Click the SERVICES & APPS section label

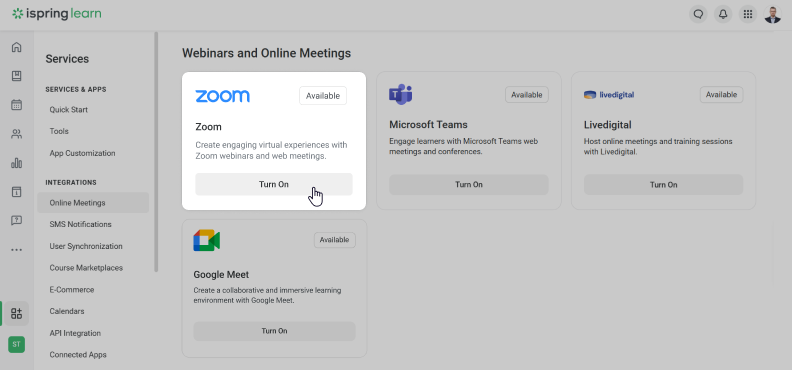click(x=76, y=89)
